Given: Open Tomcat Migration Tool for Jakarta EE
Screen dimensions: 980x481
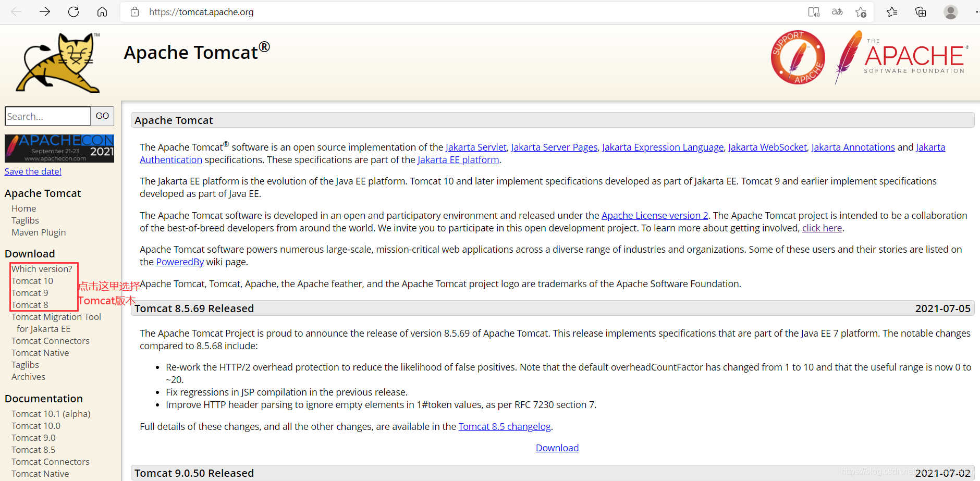Looking at the screenshot, I should coord(56,323).
